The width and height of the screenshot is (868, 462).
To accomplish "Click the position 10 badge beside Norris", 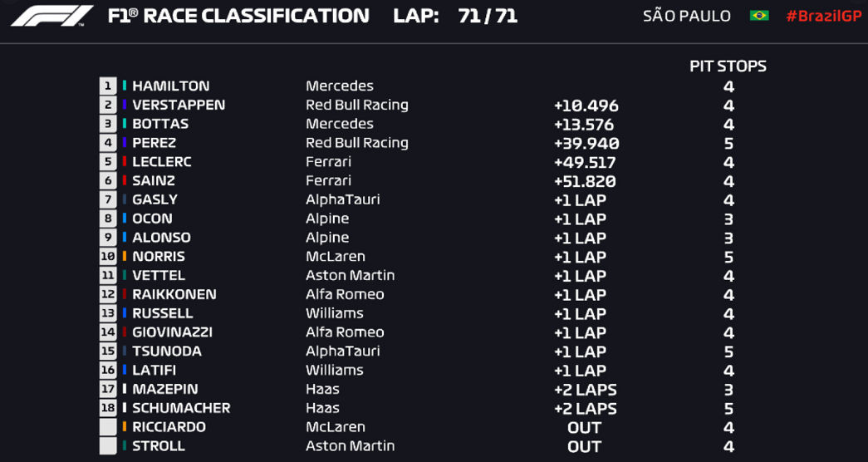I will (x=108, y=257).
